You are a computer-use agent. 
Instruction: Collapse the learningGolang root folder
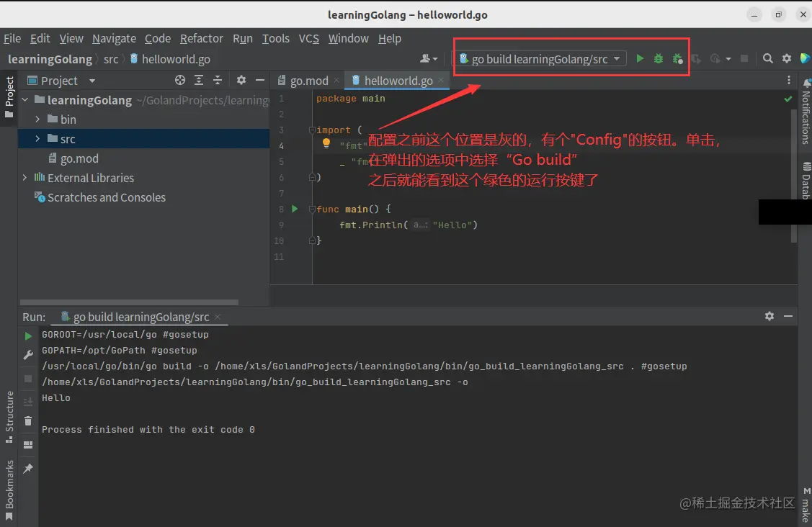tap(24, 99)
